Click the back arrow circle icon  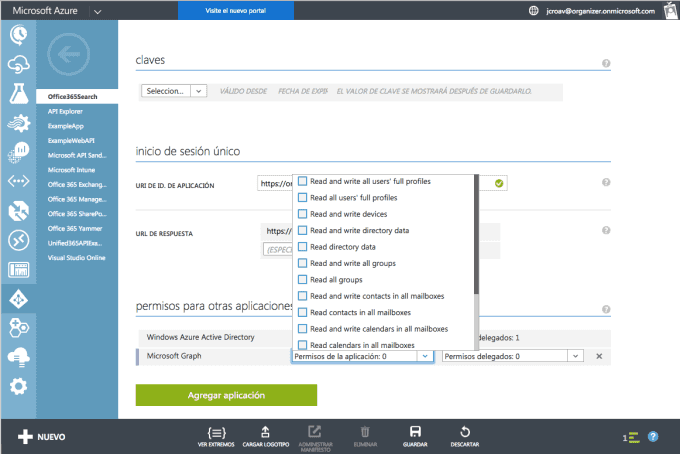click(69, 54)
